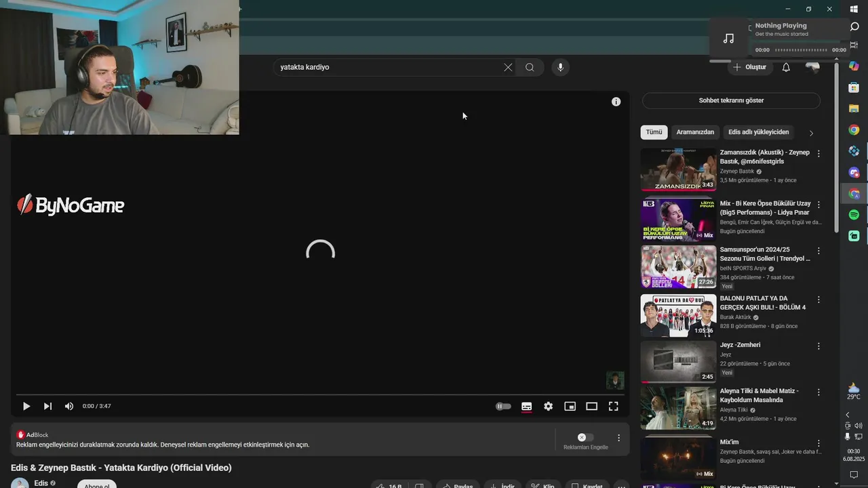The width and height of the screenshot is (868, 488).
Task: Open 'BALONU PATLAT YA DA' video title
Action: (x=763, y=303)
